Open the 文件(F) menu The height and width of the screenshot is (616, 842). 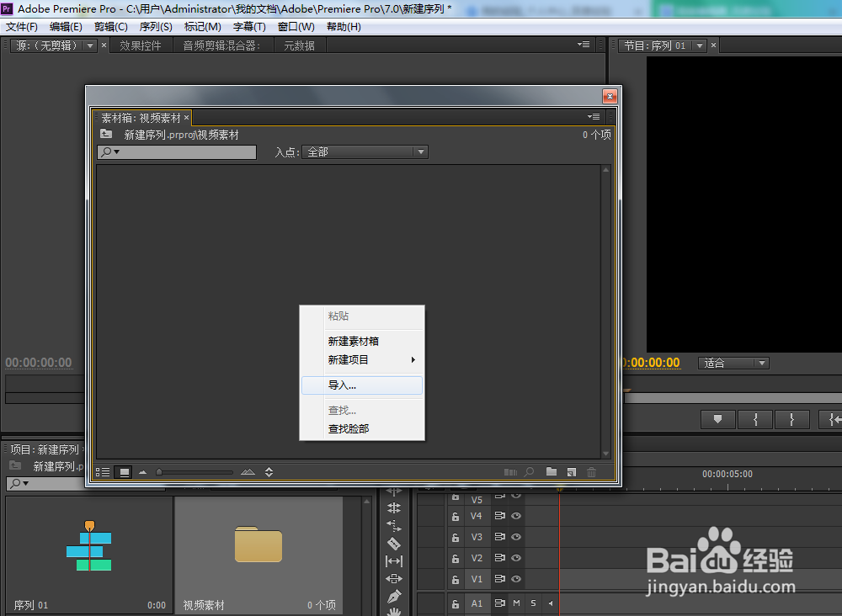(22, 27)
